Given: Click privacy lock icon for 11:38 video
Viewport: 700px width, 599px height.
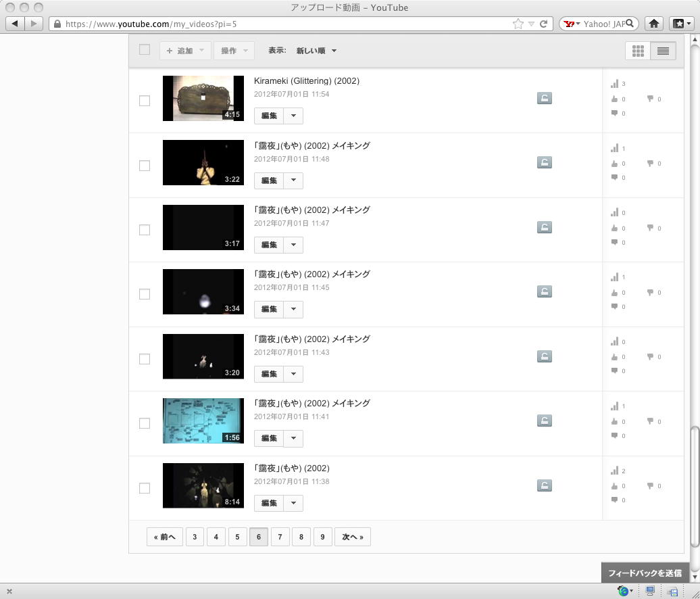Looking at the screenshot, I should click(544, 485).
